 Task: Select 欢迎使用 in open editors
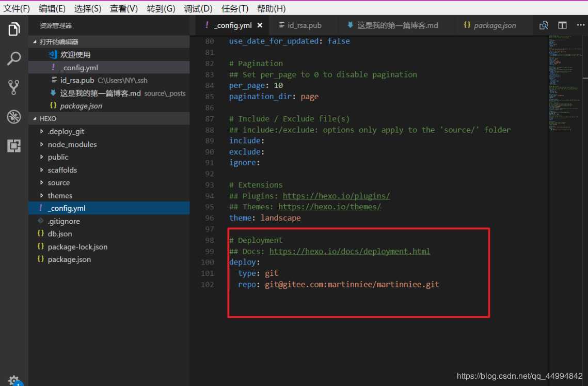[x=109, y=54]
